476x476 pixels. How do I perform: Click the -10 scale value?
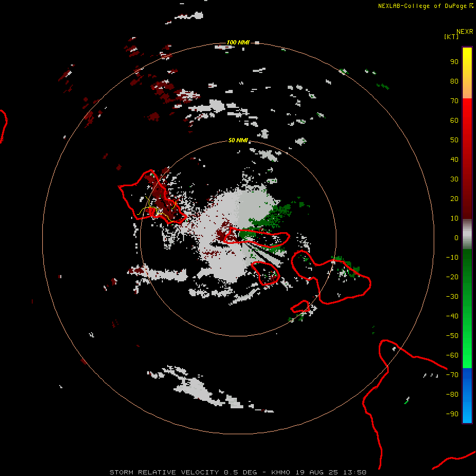click(452, 258)
